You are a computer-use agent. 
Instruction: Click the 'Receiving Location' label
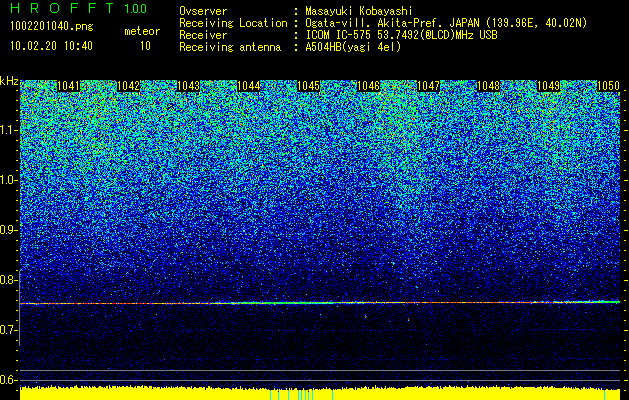(x=233, y=23)
